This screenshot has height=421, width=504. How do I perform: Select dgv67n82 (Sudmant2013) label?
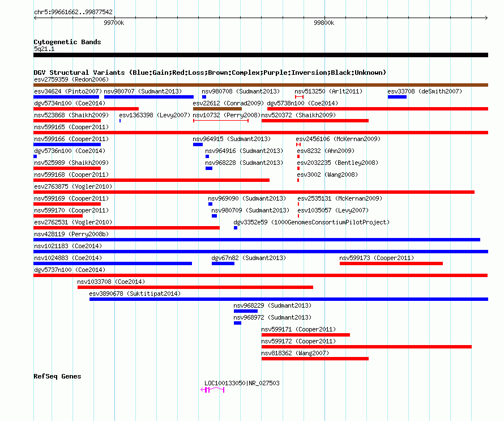249,258
